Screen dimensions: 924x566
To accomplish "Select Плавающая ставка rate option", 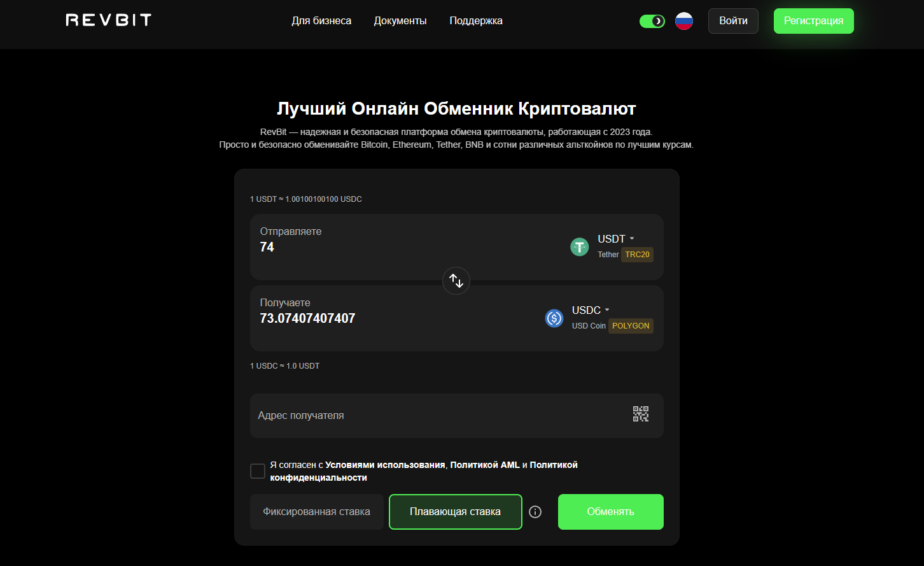I will click(x=456, y=512).
